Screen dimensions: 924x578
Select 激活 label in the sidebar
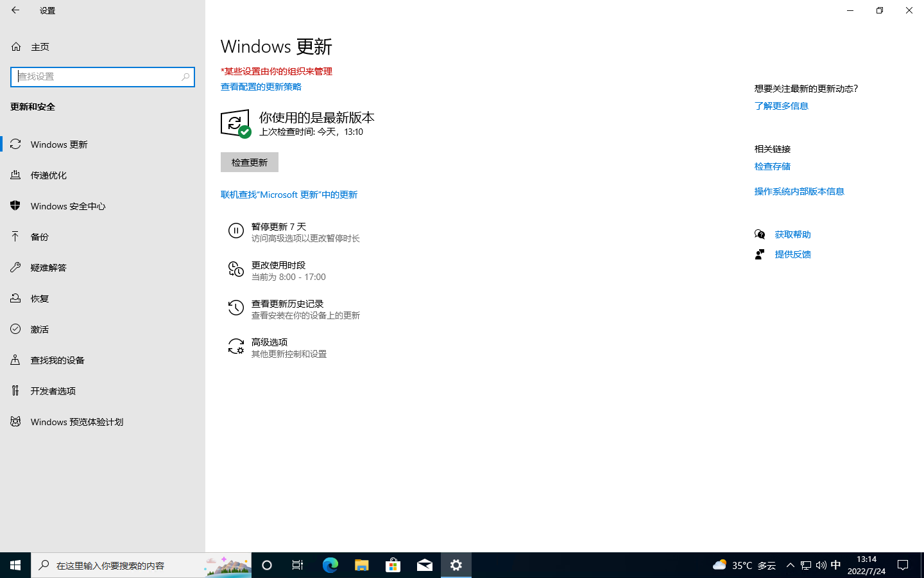pos(40,329)
